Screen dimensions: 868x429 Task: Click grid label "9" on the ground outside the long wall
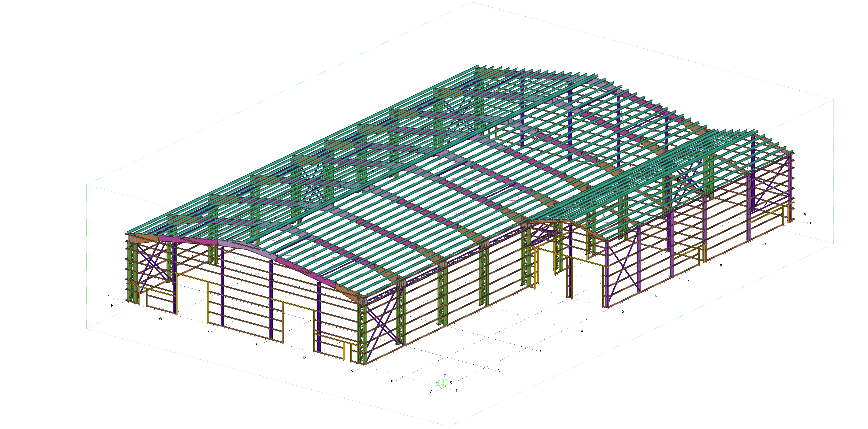pyautogui.click(x=764, y=244)
